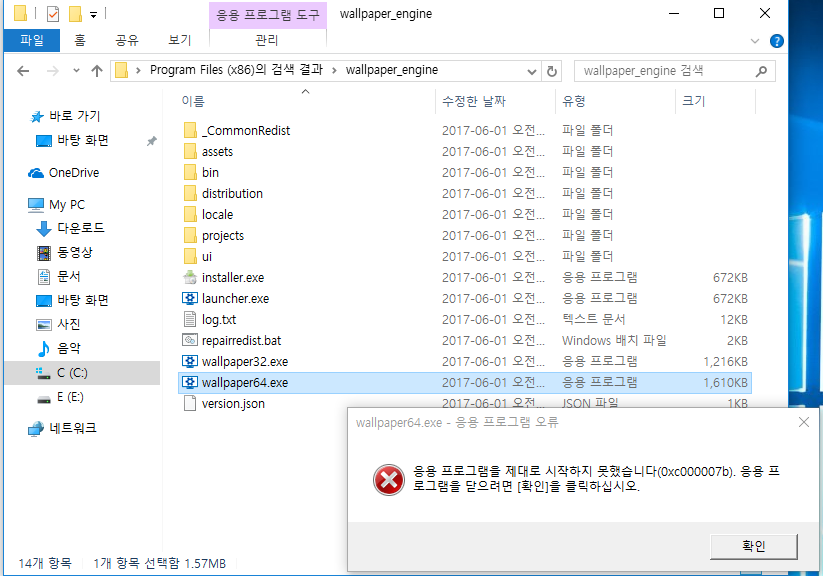Open 네트워크 in the navigation pane
Image resolution: width=823 pixels, height=576 pixels.
[x=62, y=428]
